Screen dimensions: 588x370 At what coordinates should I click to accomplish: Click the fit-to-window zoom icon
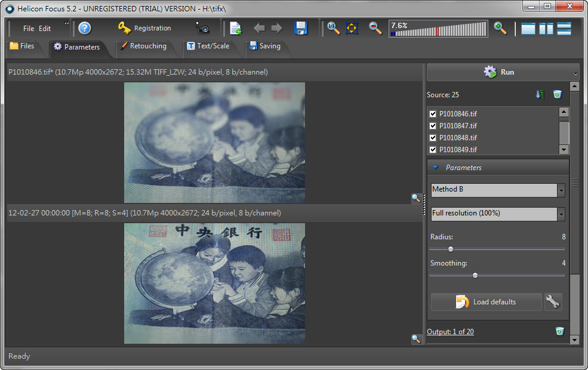(x=352, y=28)
